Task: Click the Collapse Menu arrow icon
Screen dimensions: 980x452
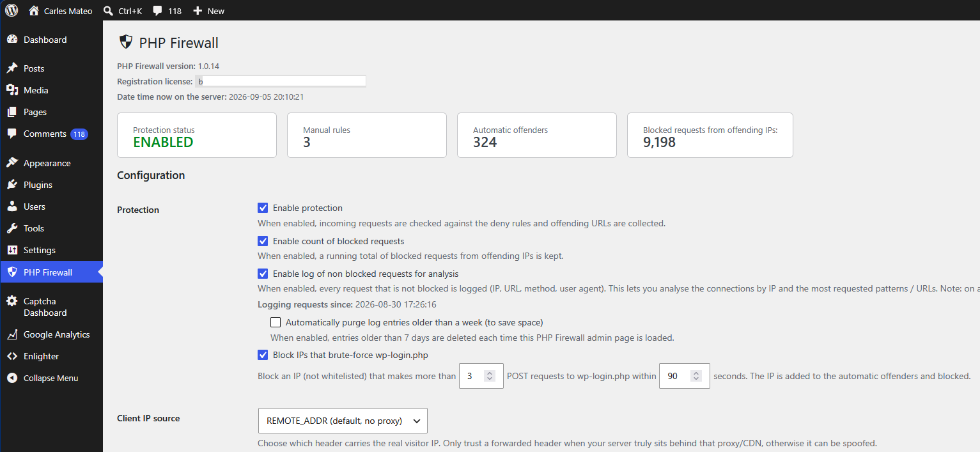Action: 12,378
